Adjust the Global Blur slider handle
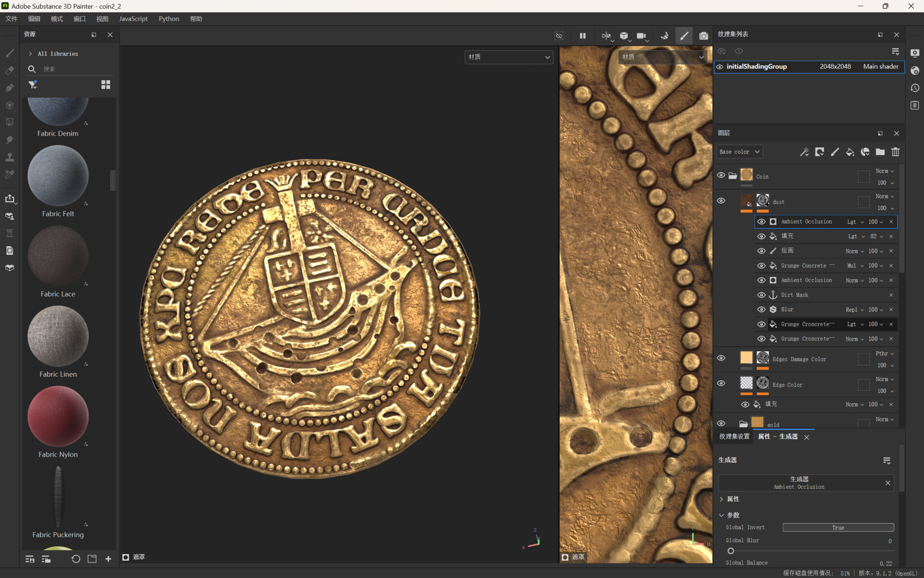Viewport: 924px width, 578px height. (x=731, y=551)
